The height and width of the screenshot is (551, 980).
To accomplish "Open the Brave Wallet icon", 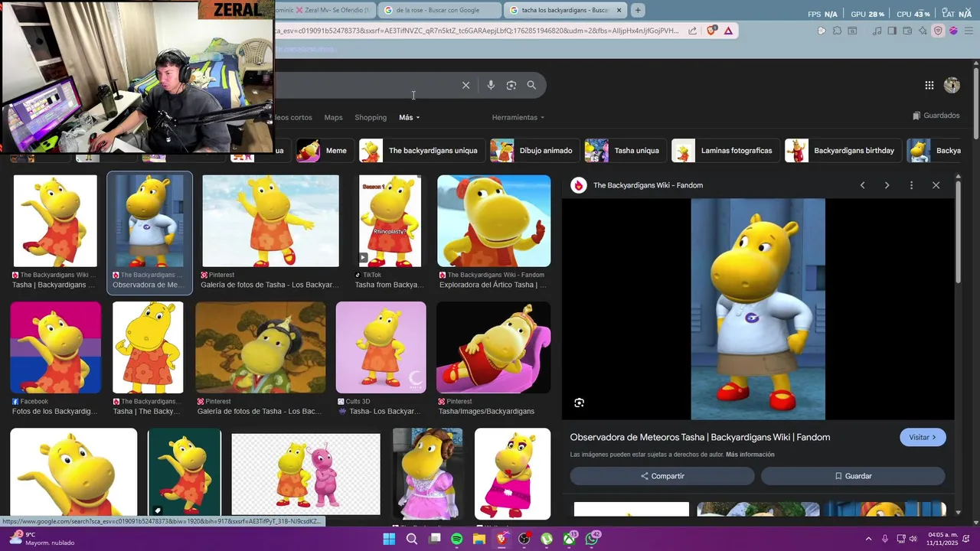I will (907, 31).
